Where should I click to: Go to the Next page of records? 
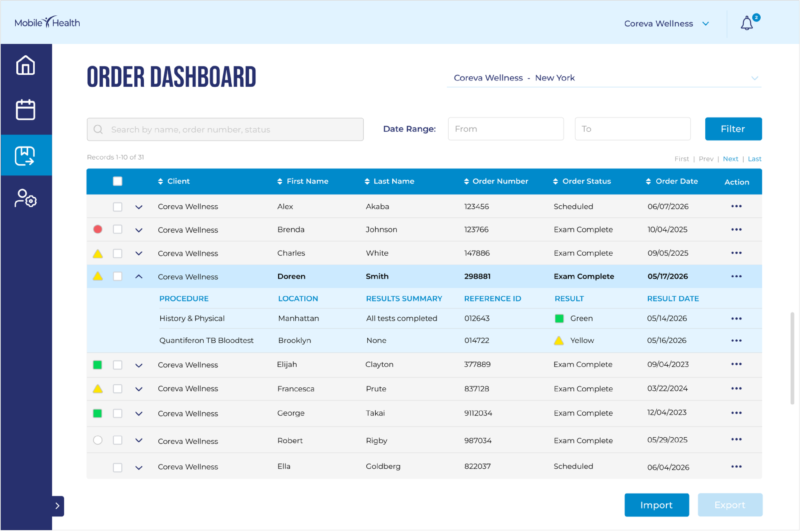730,159
